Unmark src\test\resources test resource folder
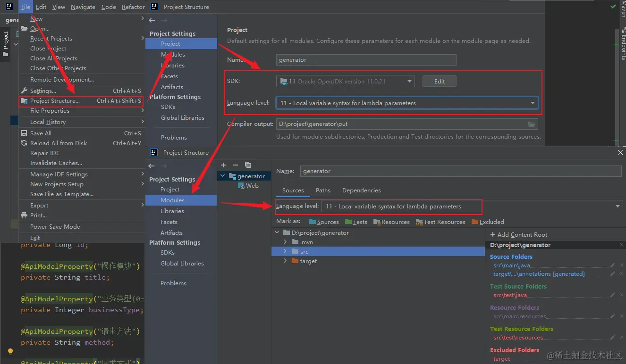626x364 pixels. (x=621, y=338)
